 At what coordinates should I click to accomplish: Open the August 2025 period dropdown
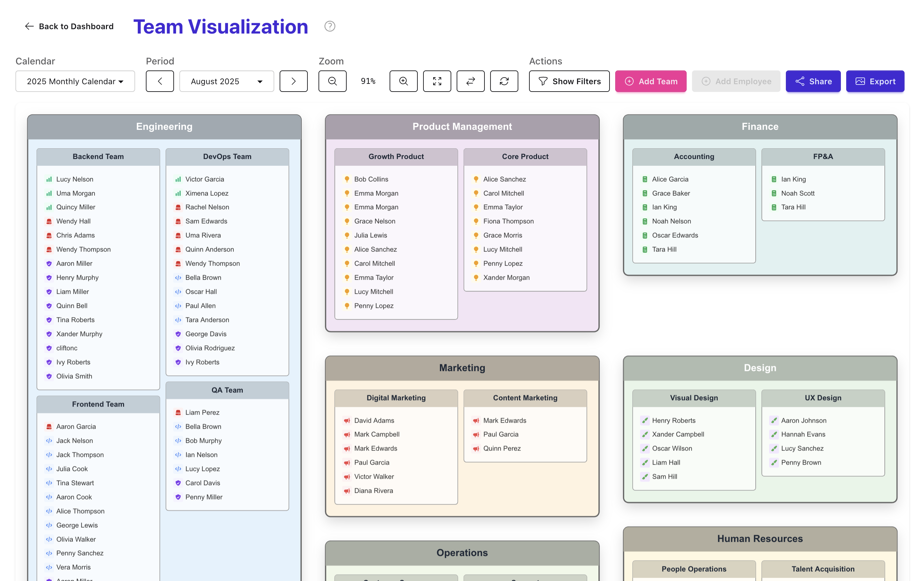click(226, 81)
